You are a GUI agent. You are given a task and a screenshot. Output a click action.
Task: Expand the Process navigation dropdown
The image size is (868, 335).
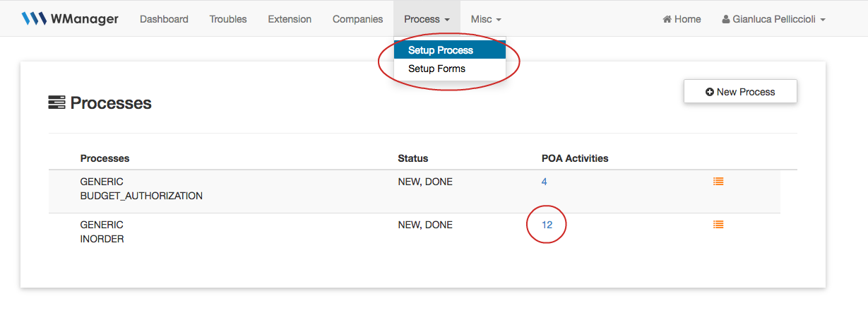tap(427, 19)
